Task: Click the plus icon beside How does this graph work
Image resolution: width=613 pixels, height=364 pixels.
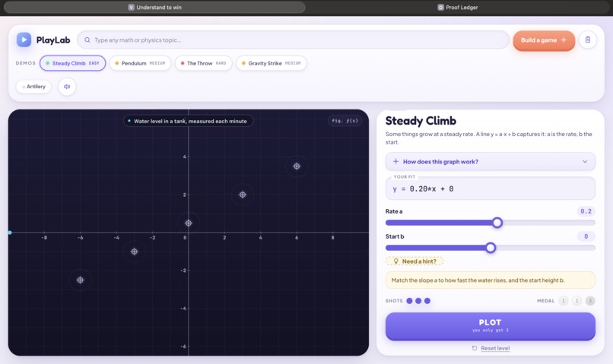Action: coord(395,162)
